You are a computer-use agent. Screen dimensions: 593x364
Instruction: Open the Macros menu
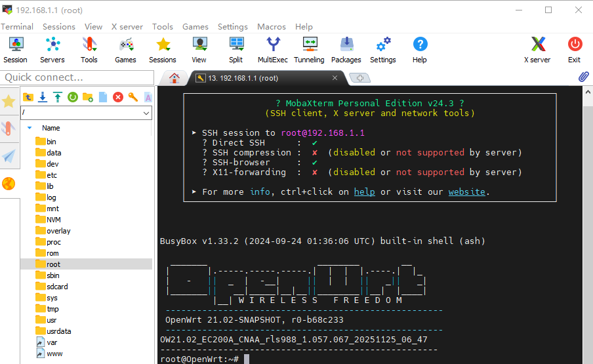[272, 27]
